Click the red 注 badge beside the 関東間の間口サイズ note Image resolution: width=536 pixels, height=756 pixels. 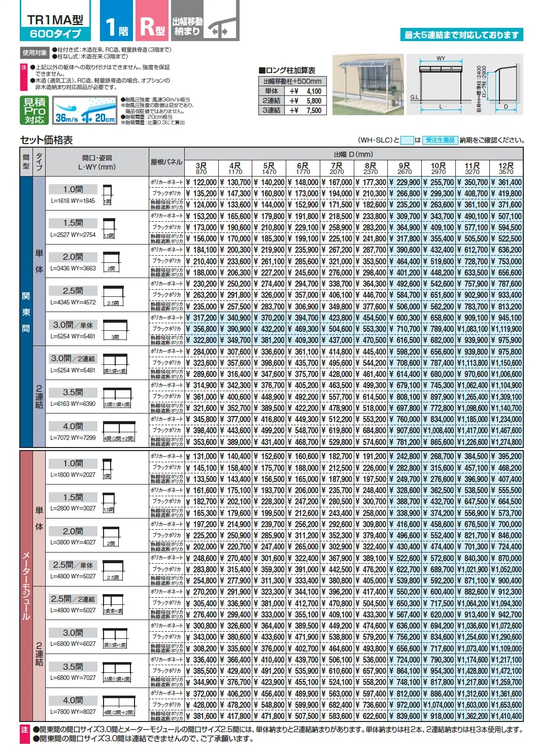pyautogui.click(x=24, y=734)
